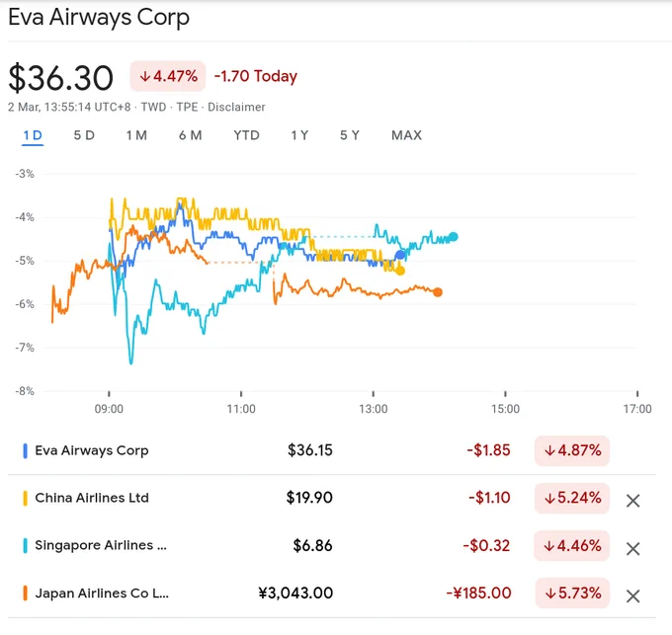The width and height of the screenshot is (672, 635).
Task: Click the 17:00 time axis label
Action: point(637,409)
